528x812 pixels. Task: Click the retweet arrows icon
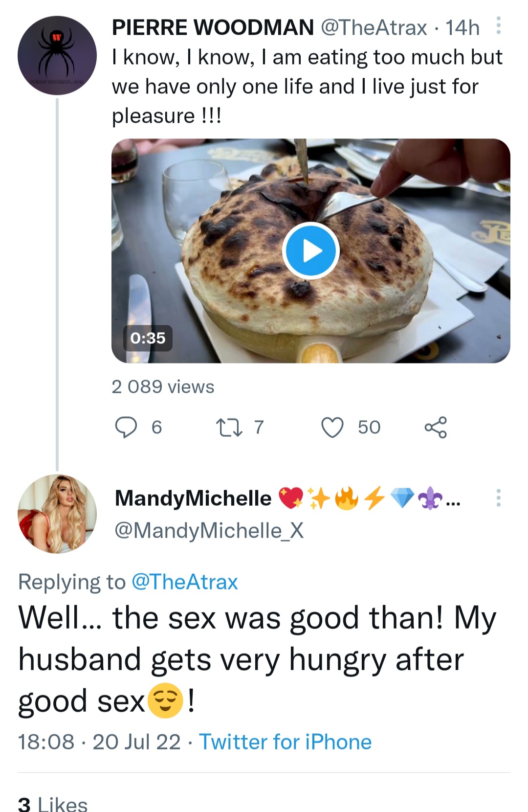pos(229,427)
